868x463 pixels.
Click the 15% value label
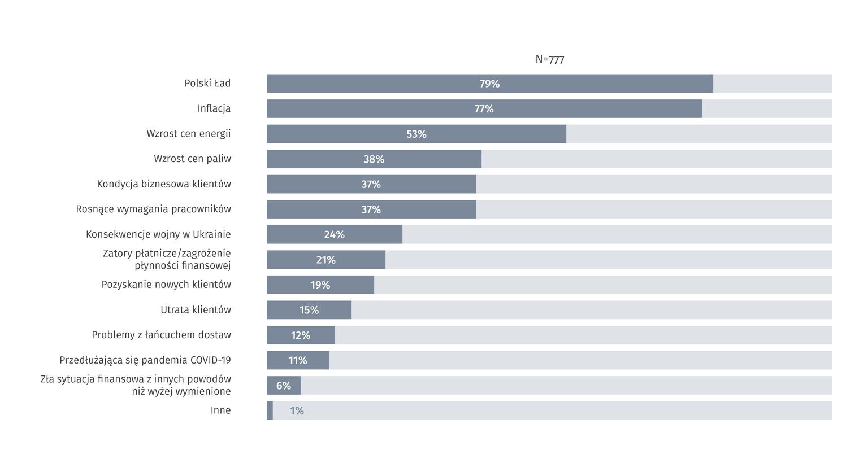(309, 310)
